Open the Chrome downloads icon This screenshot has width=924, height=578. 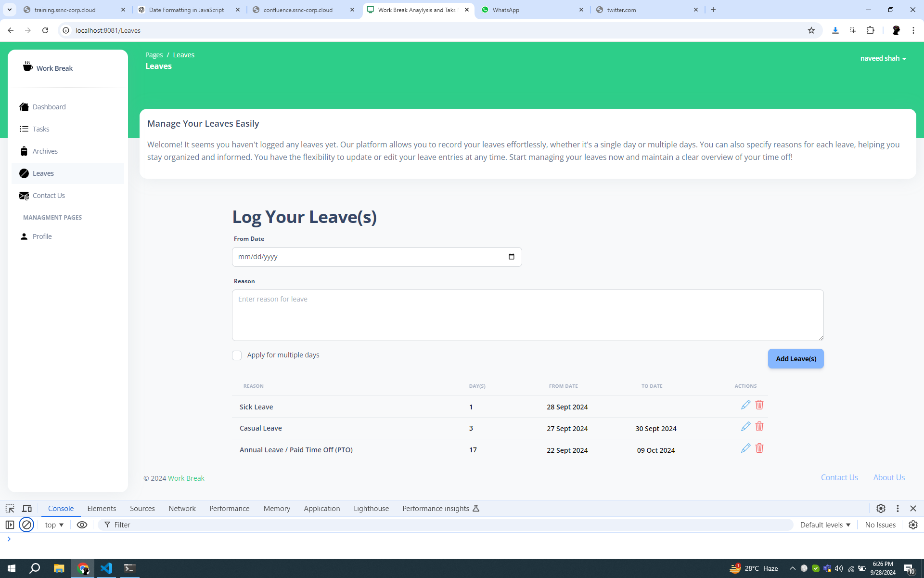[x=835, y=30]
